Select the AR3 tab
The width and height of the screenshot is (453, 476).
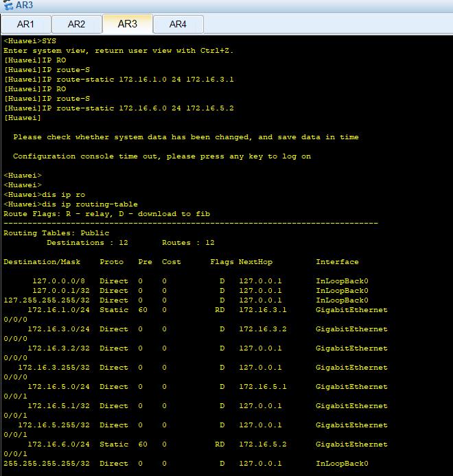coord(127,23)
